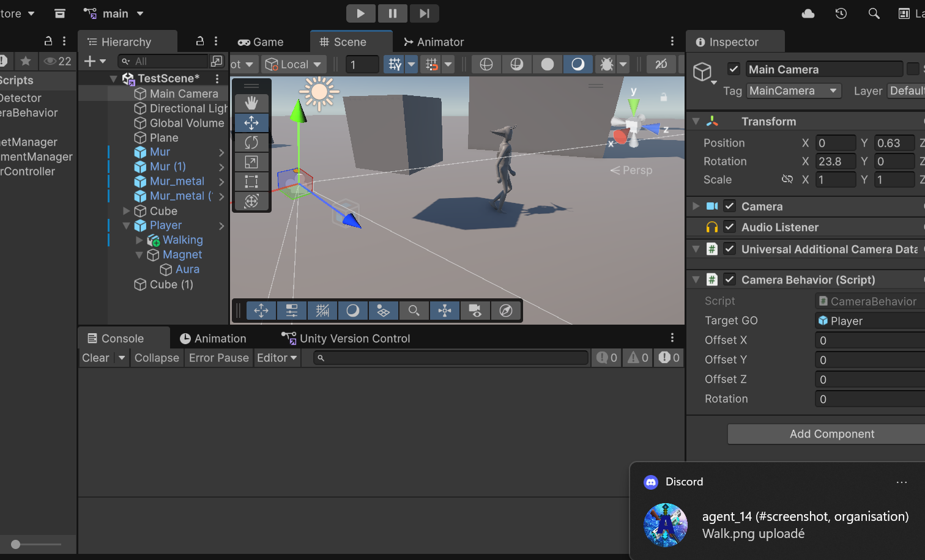Switch to Unlit draw mode circle icon
Viewport: 925px width, 560px height.
pyautogui.click(x=548, y=64)
